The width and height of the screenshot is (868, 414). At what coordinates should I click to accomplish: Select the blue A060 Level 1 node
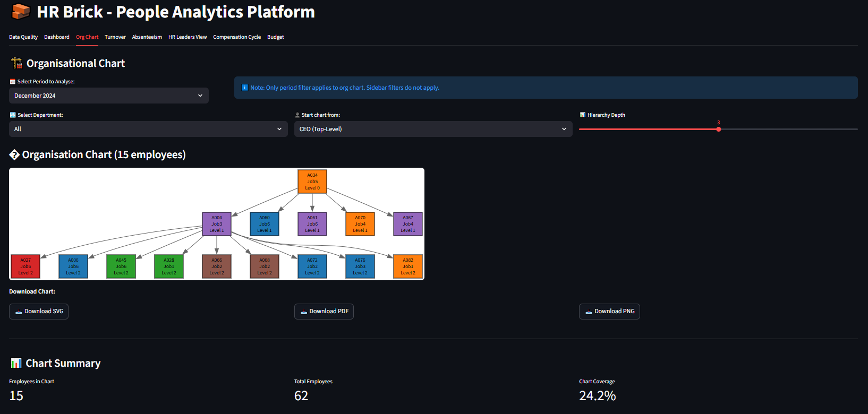[265, 224]
